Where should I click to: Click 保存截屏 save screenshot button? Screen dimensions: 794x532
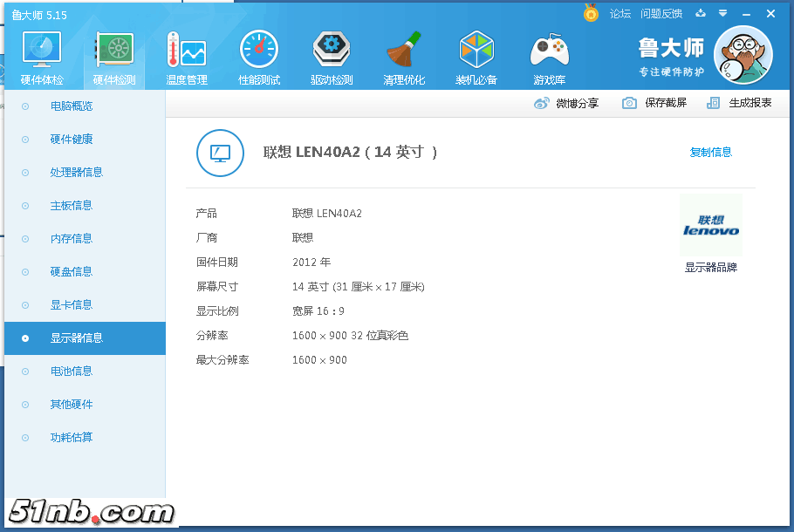point(666,103)
